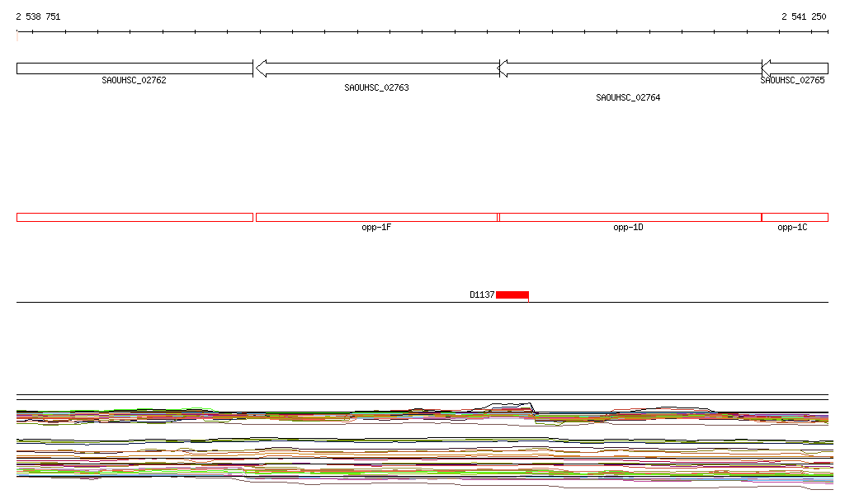Click the SAOUHSC_02762 text label

click(135, 81)
